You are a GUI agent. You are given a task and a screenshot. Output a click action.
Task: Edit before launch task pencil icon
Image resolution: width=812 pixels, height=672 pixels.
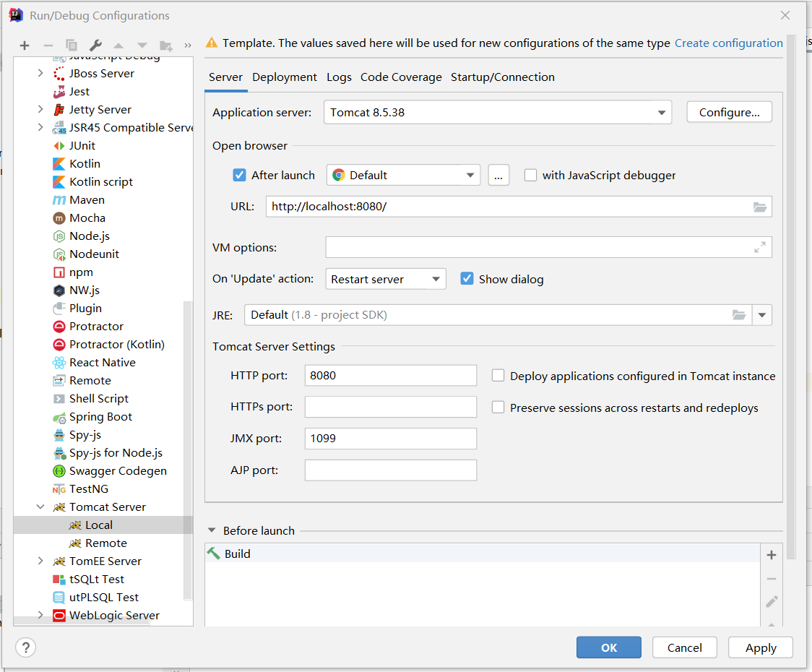771,601
